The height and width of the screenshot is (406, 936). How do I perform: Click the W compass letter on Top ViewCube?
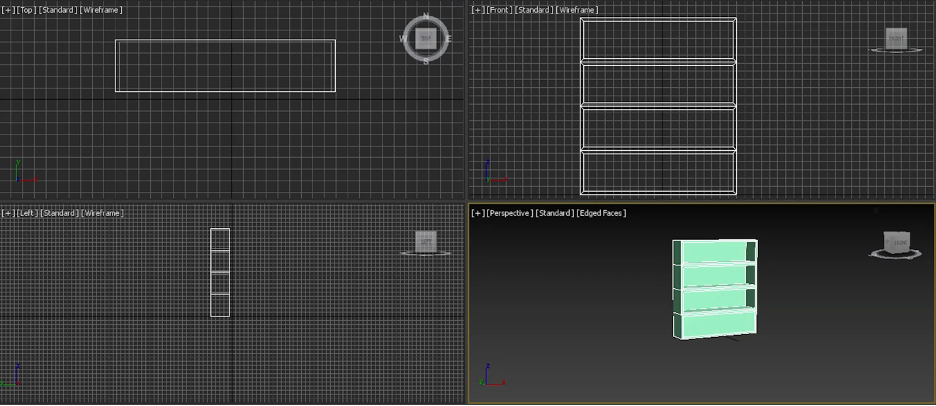[x=404, y=39]
